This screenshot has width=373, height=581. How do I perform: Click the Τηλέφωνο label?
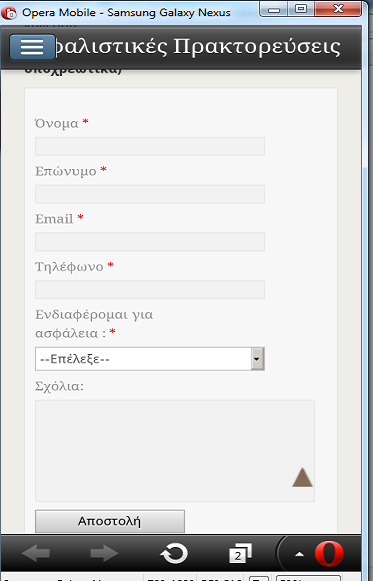click(69, 267)
